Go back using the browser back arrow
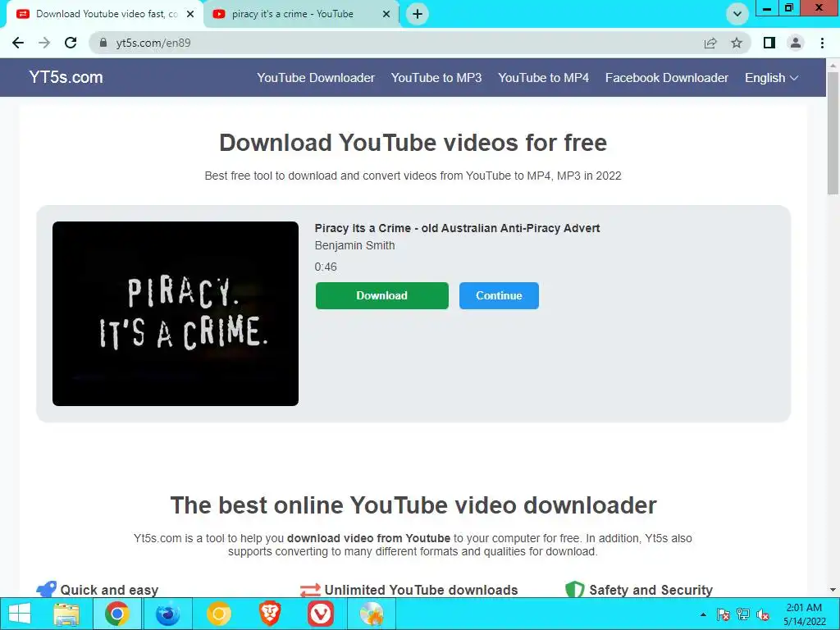The width and height of the screenshot is (840, 630). pyautogui.click(x=18, y=43)
